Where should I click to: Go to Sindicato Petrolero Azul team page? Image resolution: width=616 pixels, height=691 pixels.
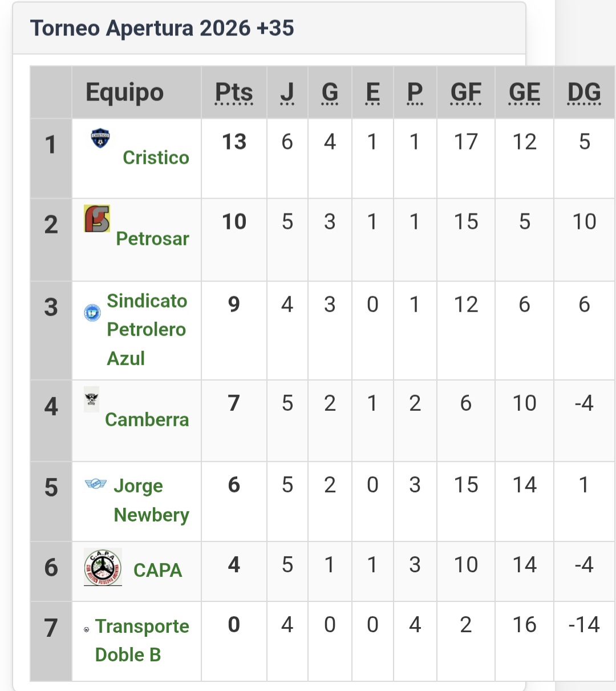[147, 329]
